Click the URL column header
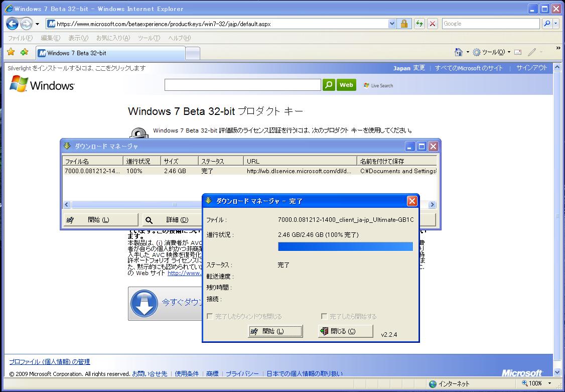This screenshot has width=565, height=392. 300,161
